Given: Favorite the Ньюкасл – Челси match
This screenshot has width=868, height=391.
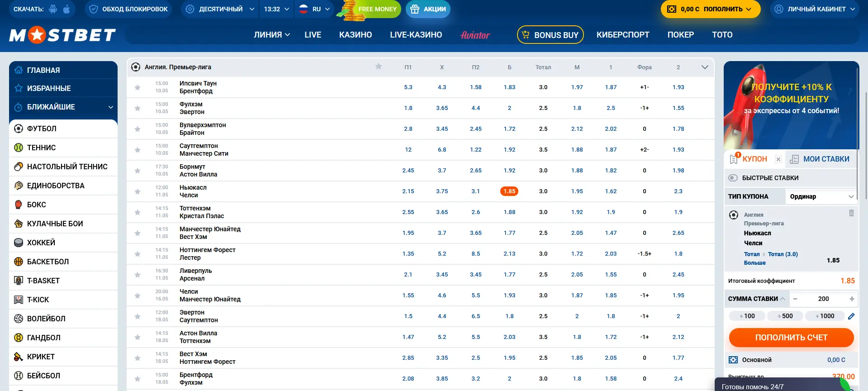Looking at the screenshot, I should [x=138, y=191].
